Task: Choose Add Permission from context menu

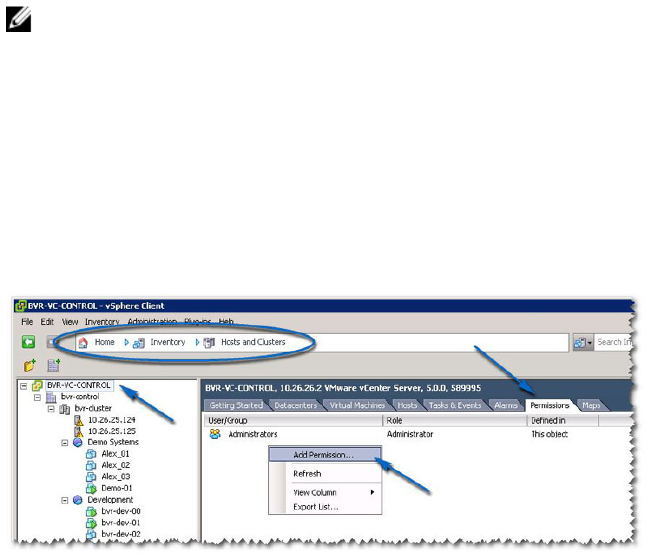Action: 325,455
